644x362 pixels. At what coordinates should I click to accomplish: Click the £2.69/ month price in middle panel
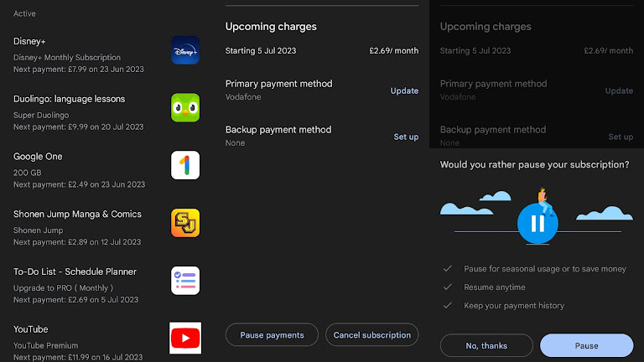click(394, 51)
